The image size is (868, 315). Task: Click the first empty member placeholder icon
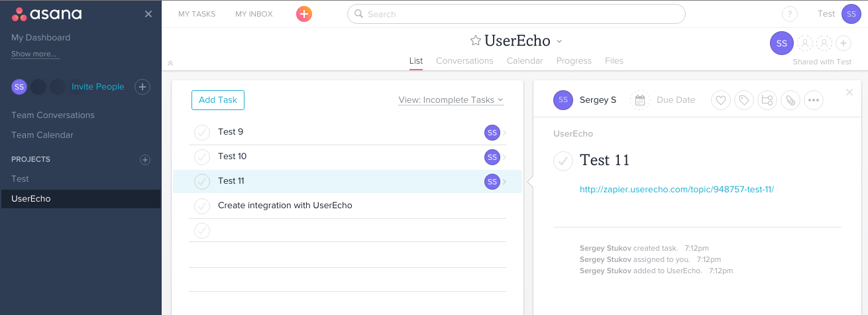(x=805, y=43)
